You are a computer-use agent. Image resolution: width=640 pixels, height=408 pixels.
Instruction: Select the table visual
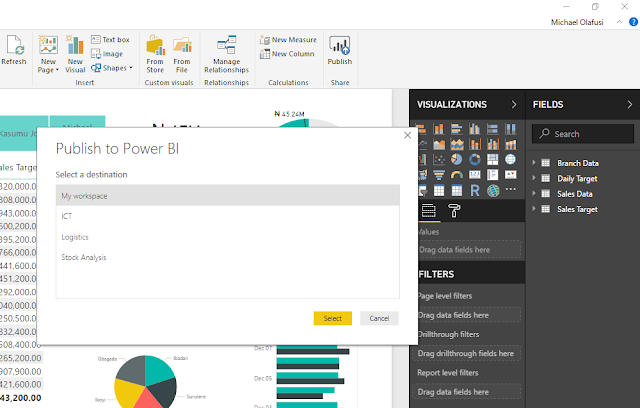pos(439,190)
